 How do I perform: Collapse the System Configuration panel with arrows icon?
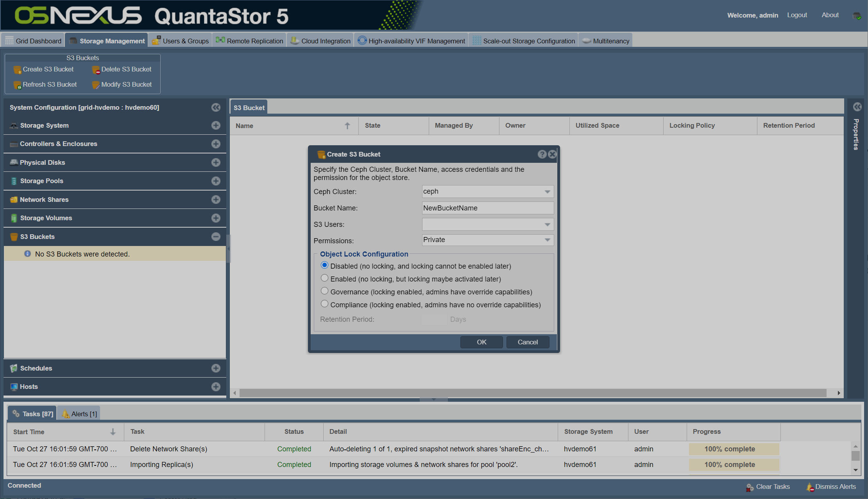(x=216, y=107)
